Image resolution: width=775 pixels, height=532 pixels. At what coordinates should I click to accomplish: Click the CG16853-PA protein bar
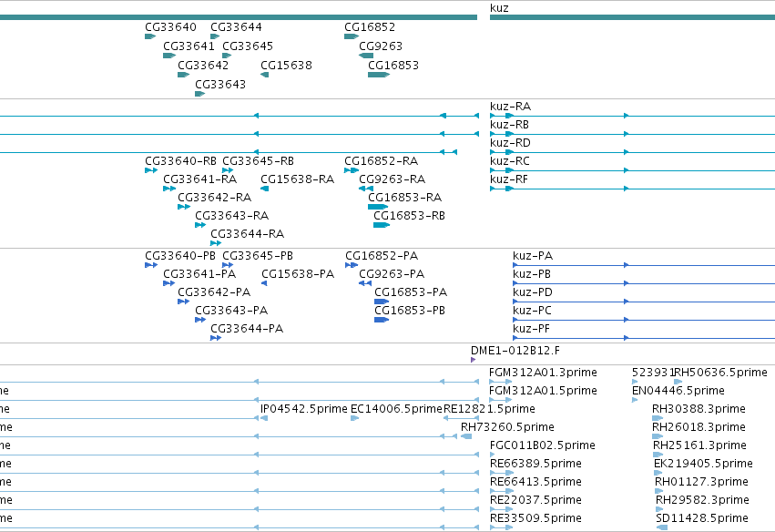tap(382, 302)
